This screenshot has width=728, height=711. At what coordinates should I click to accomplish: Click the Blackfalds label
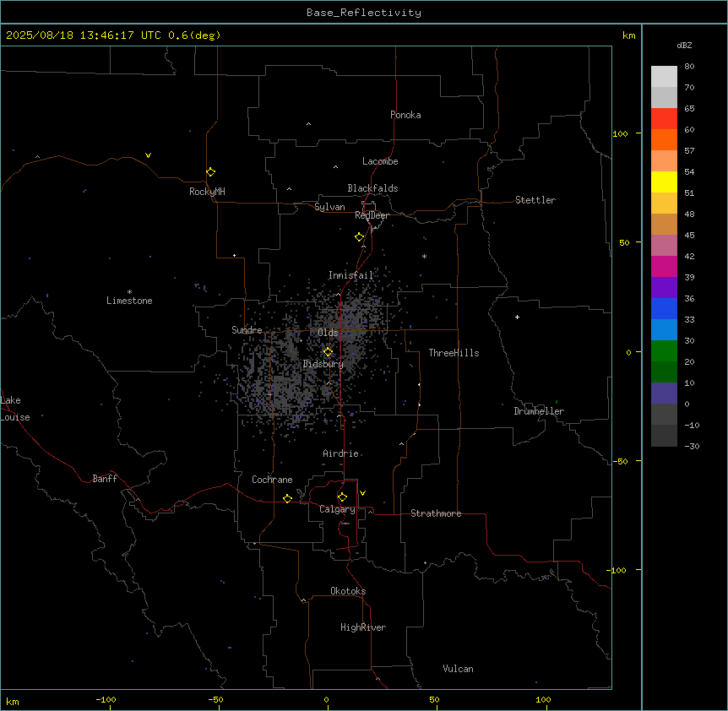click(x=372, y=188)
